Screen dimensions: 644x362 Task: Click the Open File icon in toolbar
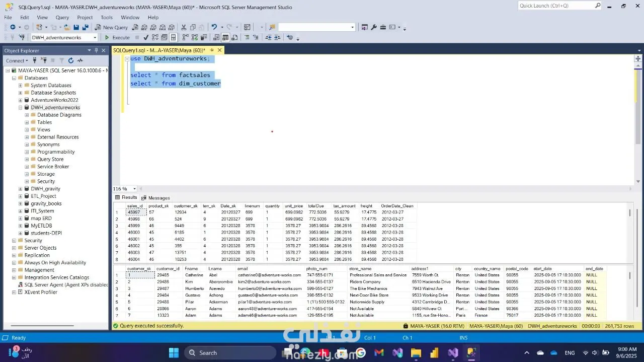coord(67,27)
